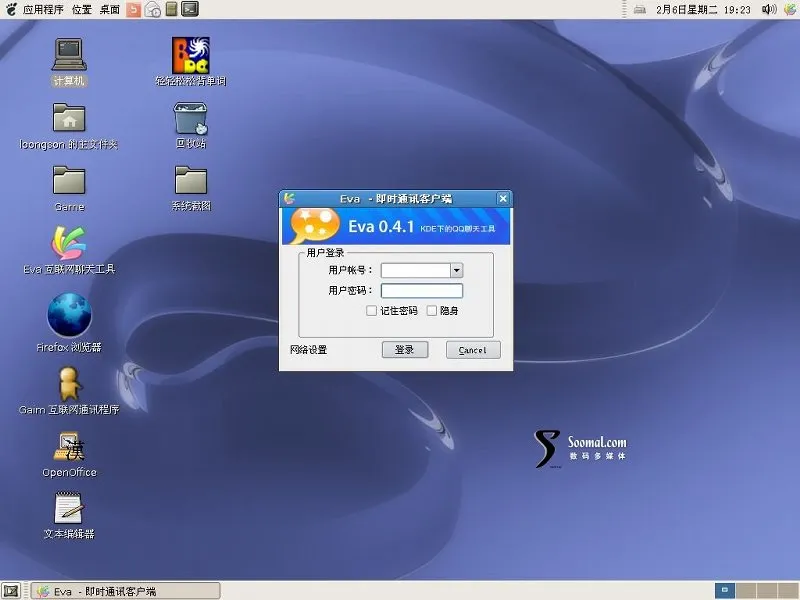Click the Eva tray icon in the top-right corner
The width and height of the screenshot is (800, 600).
point(790,9)
